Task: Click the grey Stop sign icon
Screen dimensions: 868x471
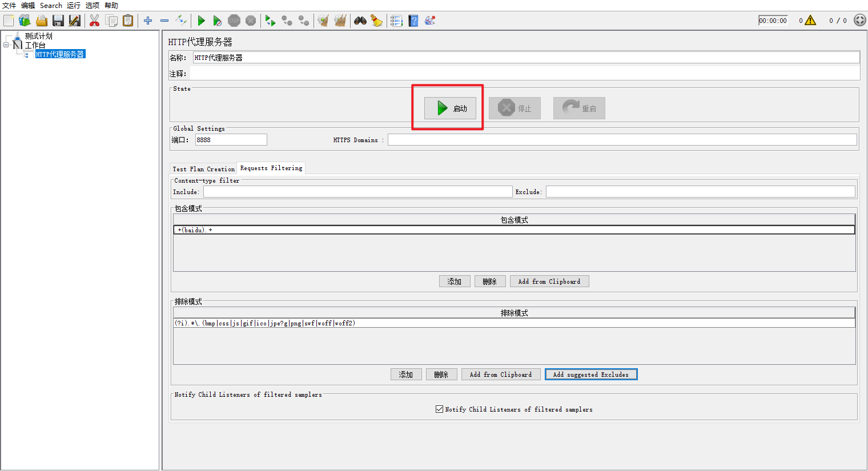Action: pos(234,21)
